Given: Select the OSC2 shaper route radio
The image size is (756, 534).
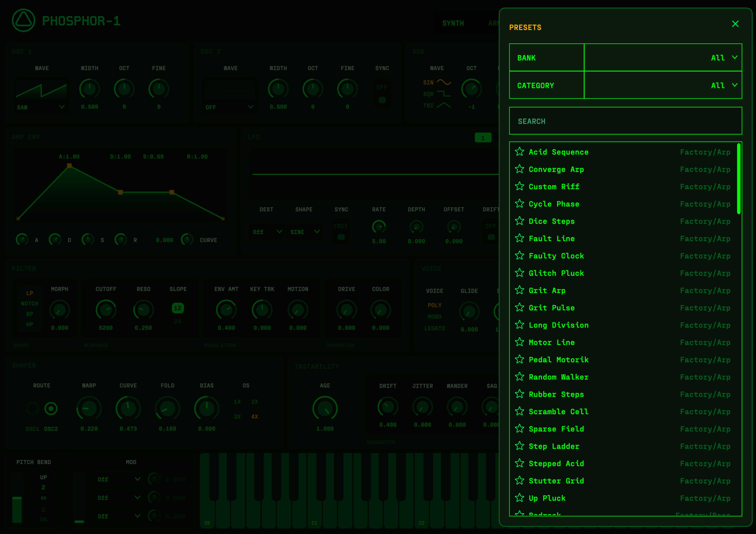Looking at the screenshot, I should 51,409.
